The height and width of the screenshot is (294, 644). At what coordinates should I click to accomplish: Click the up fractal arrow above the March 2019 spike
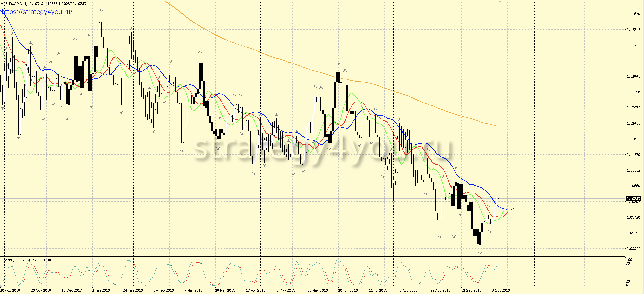[x=200, y=52]
